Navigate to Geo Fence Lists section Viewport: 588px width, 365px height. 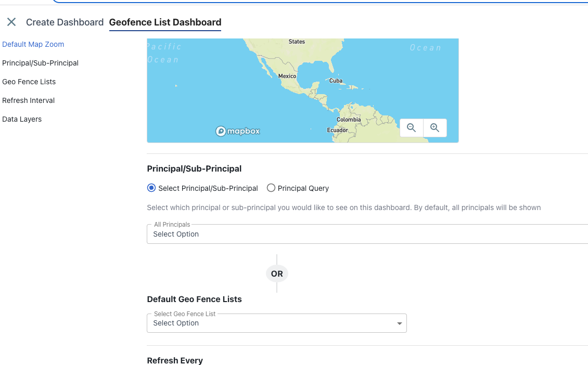[x=29, y=82]
